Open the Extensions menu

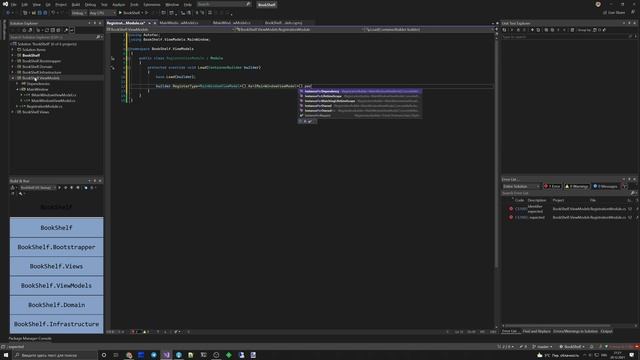152,4
